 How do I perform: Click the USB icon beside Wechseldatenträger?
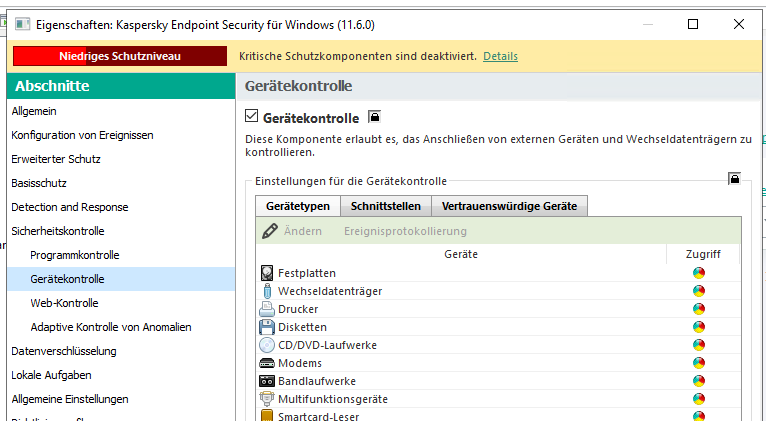click(x=267, y=291)
